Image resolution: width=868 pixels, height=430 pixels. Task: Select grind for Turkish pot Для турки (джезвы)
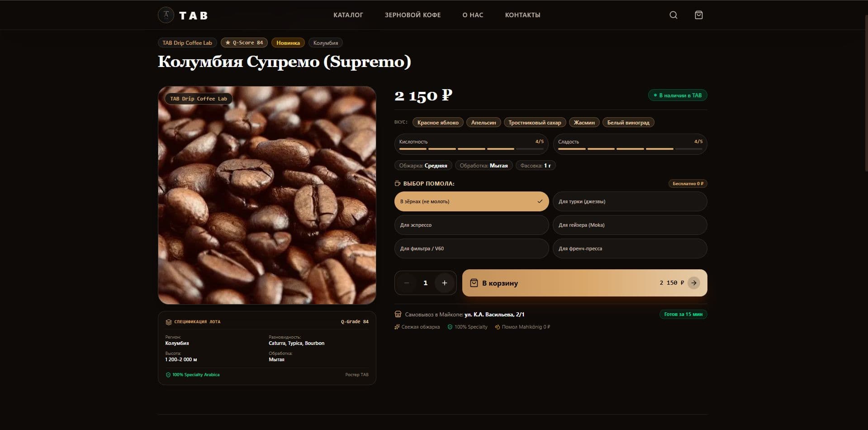click(x=630, y=201)
